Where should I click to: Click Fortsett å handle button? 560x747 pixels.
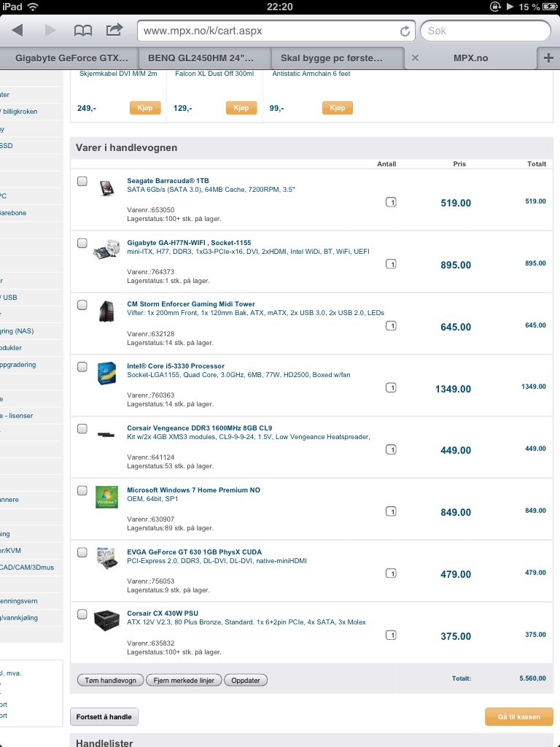tap(104, 716)
